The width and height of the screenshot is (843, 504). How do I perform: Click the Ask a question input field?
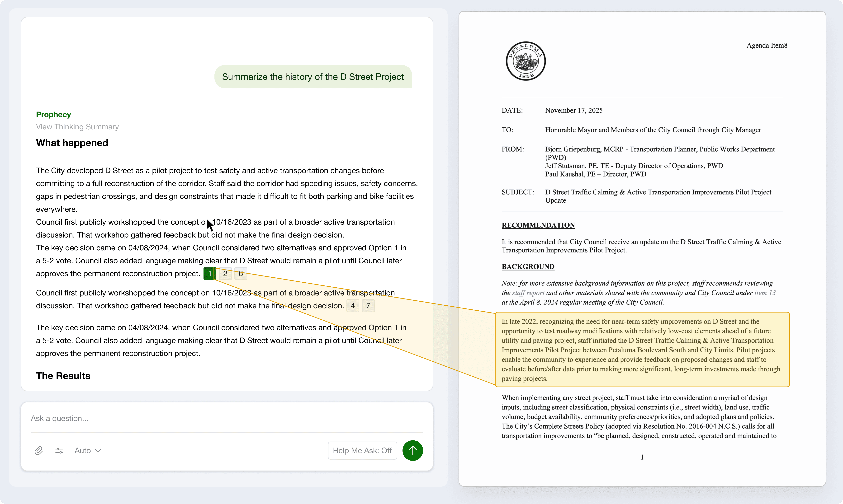coord(226,418)
